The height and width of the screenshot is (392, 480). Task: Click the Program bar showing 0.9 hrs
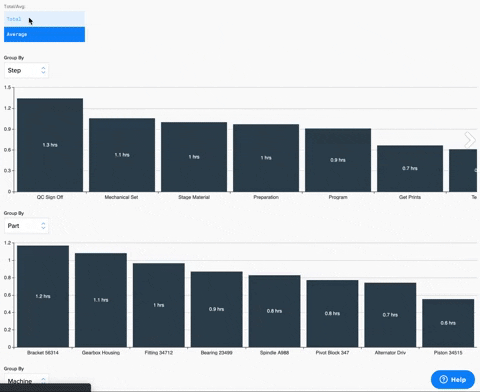pos(338,160)
